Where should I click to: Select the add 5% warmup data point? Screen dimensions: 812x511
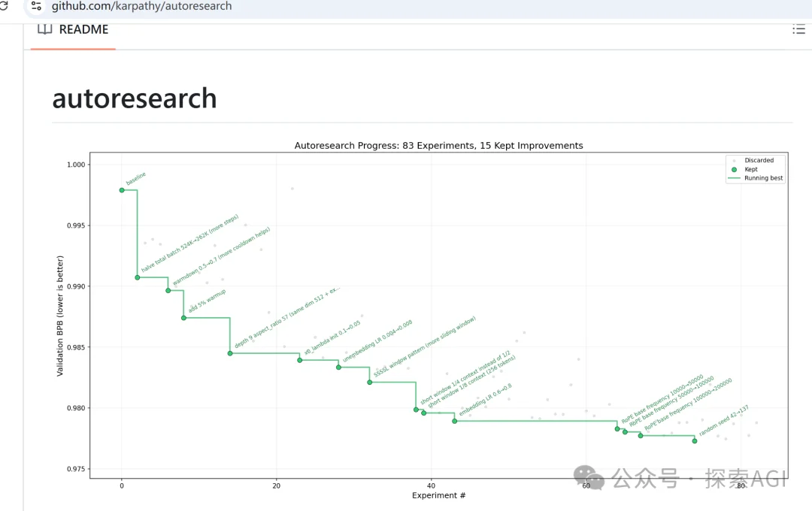(183, 318)
